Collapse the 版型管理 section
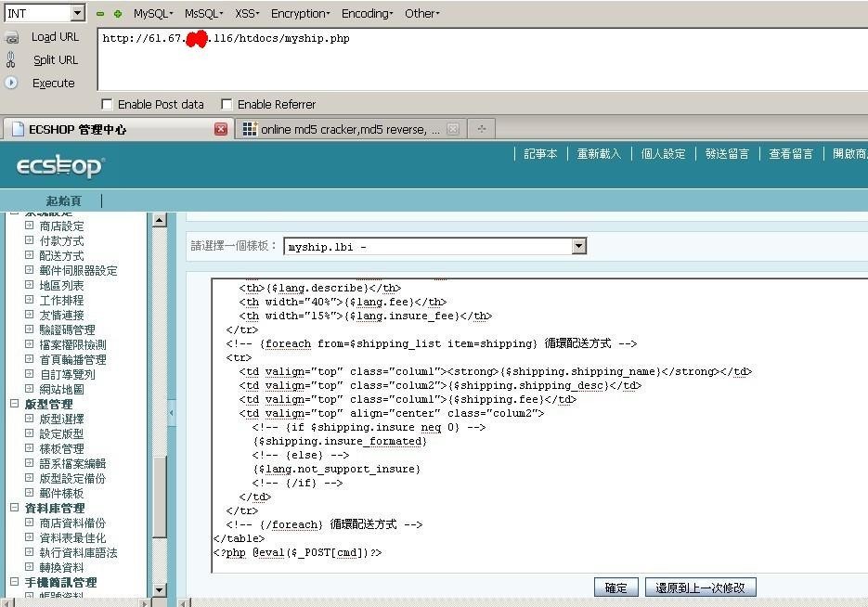 click(x=15, y=404)
